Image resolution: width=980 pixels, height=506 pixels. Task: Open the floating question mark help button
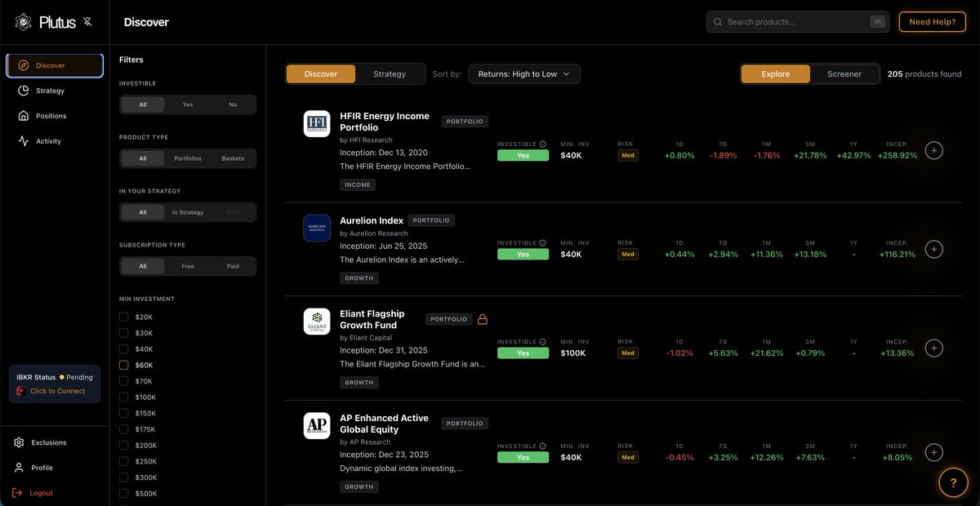click(x=953, y=482)
